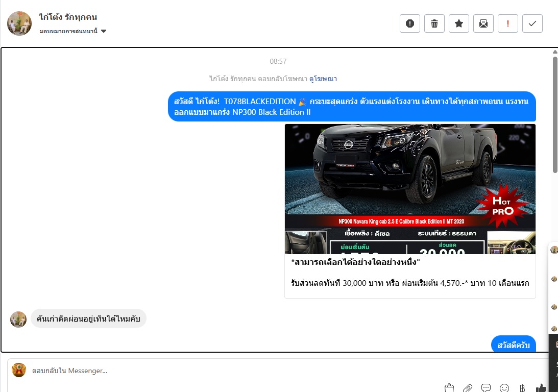The image size is (558, 392).
Task: Mark conversation as done with checkmark
Action: click(x=532, y=23)
